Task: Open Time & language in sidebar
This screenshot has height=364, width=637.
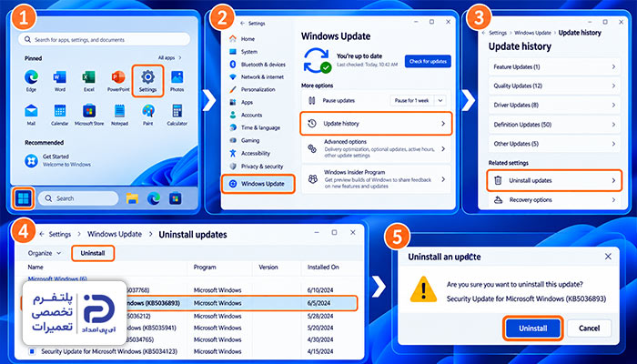Action: click(255, 127)
